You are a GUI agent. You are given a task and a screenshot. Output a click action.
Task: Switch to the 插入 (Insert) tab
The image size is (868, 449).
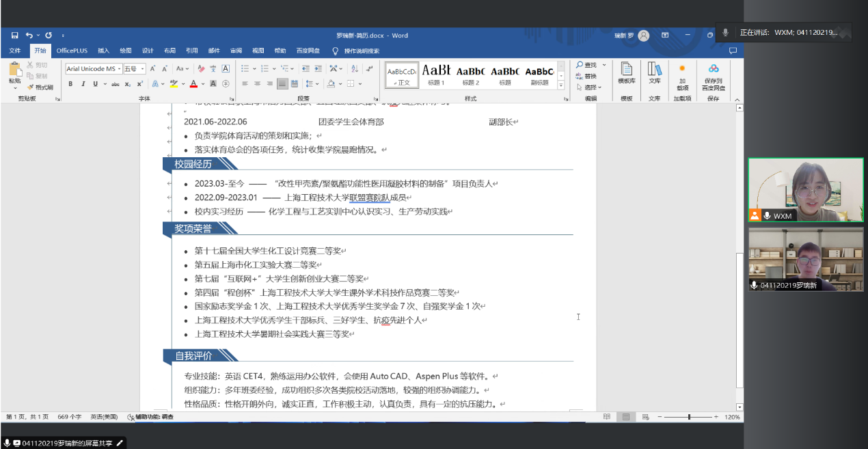(103, 51)
